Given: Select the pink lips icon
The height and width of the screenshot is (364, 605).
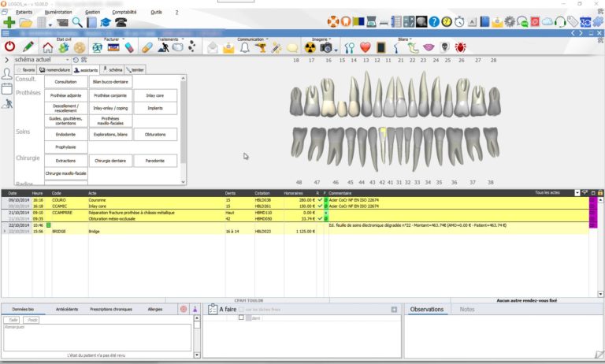Looking at the screenshot, I should [429, 48].
